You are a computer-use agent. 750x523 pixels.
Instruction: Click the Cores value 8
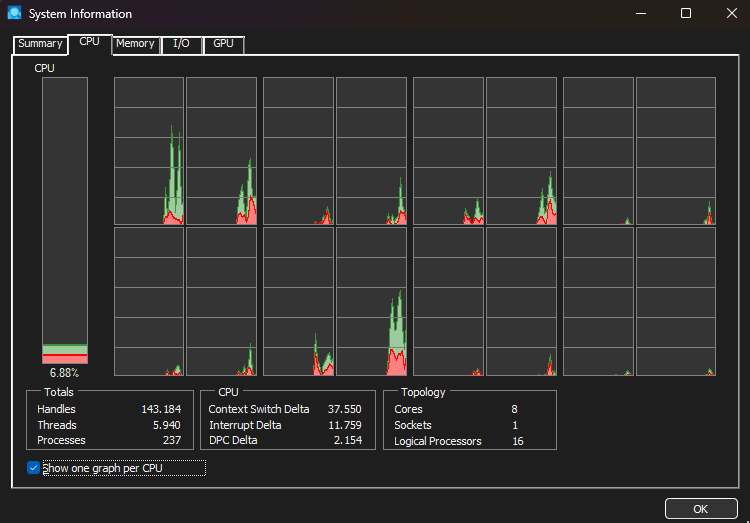click(514, 409)
